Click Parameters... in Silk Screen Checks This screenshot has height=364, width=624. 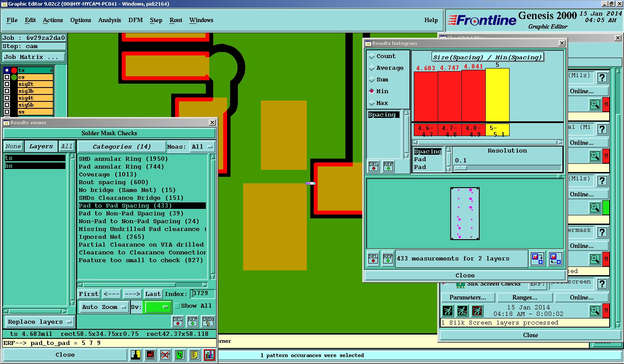pyautogui.click(x=468, y=298)
